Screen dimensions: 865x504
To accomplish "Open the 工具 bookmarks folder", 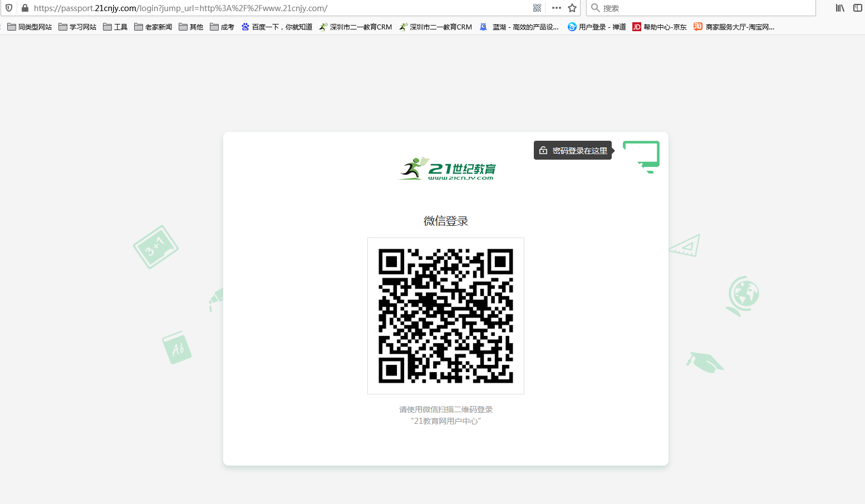I will 115,27.
